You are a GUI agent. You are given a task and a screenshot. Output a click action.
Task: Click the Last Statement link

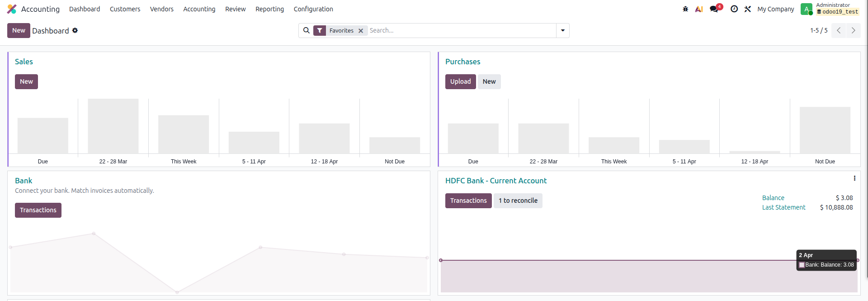783,207
